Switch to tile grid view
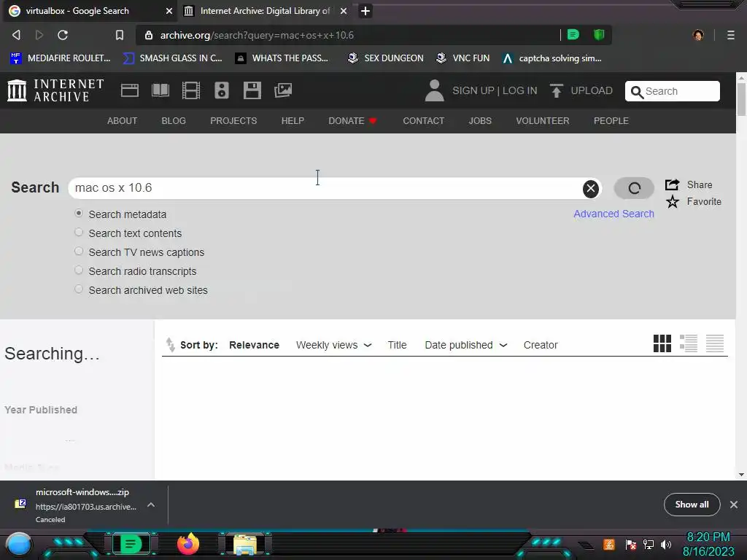 click(x=662, y=343)
